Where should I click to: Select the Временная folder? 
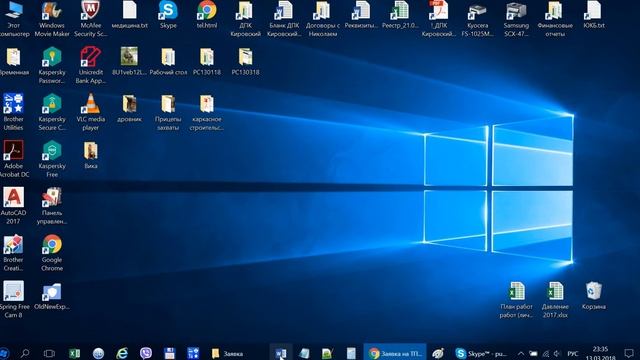coord(14,62)
